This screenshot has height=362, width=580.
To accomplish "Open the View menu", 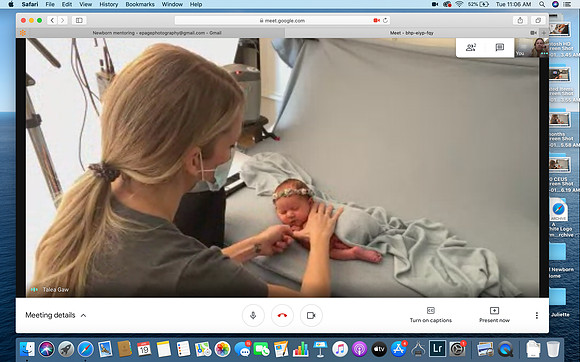I will click(x=85, y=4).
